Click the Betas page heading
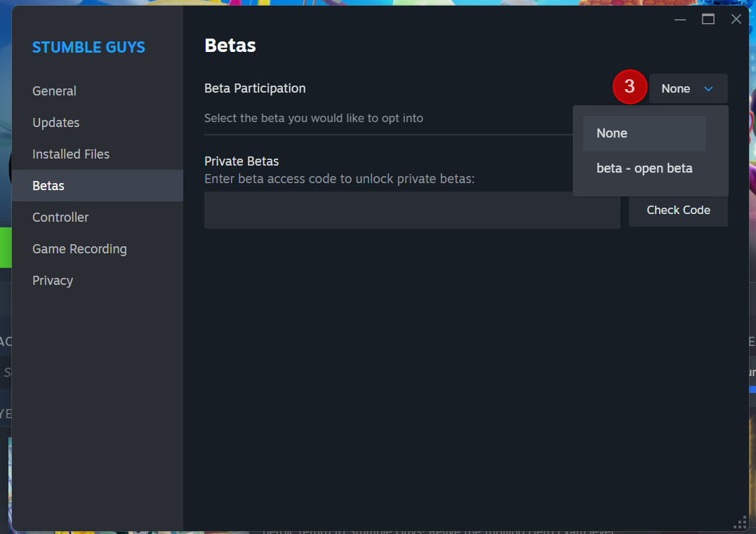 coord(230,46)
